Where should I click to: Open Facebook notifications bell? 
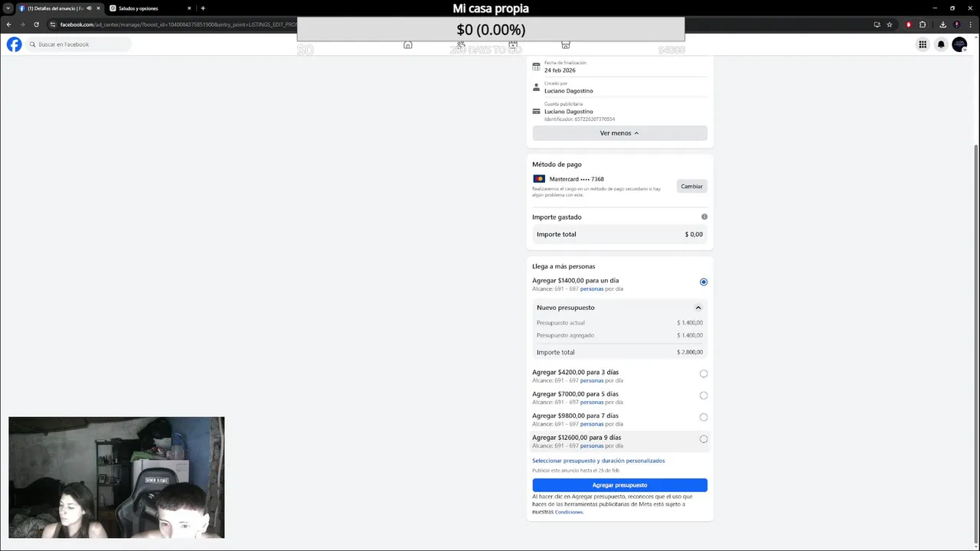[941, 44]
